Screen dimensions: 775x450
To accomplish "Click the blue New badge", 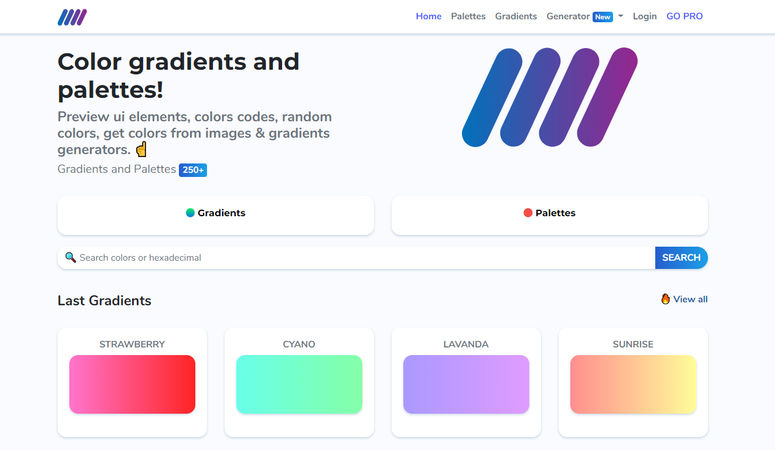I will click(603, 17).
